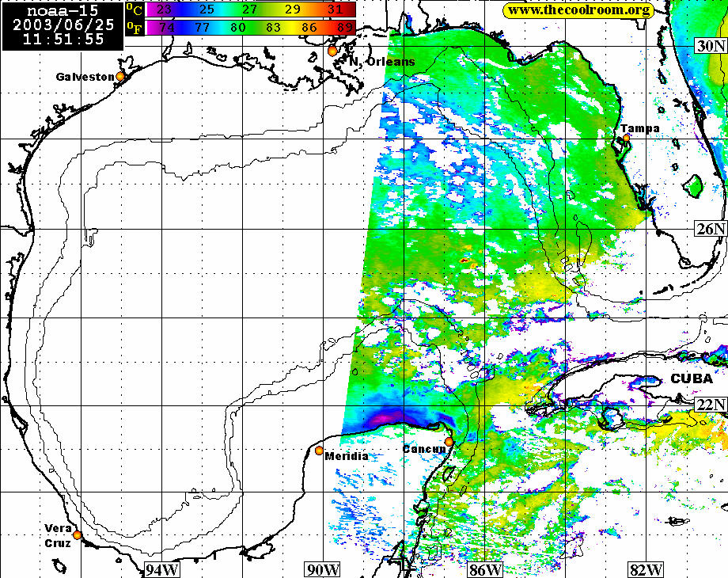Click the New Orleans city marker dot

click(x=332, y=51)
